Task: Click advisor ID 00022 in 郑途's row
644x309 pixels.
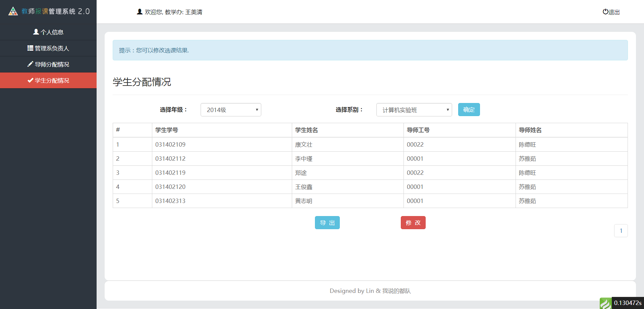Action: (415, 173)
